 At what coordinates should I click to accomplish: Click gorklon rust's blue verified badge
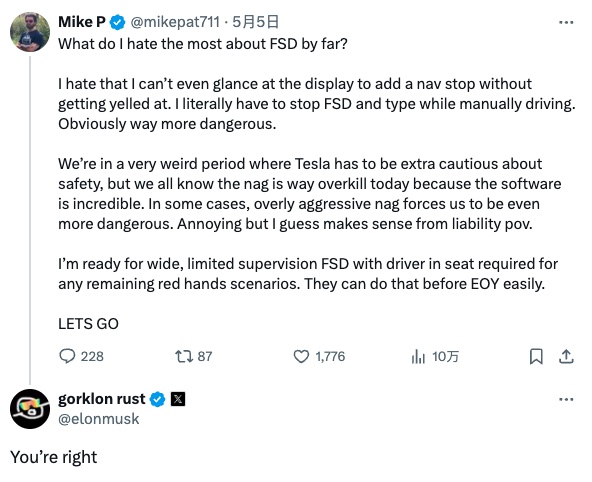click(x=158, y=399)
